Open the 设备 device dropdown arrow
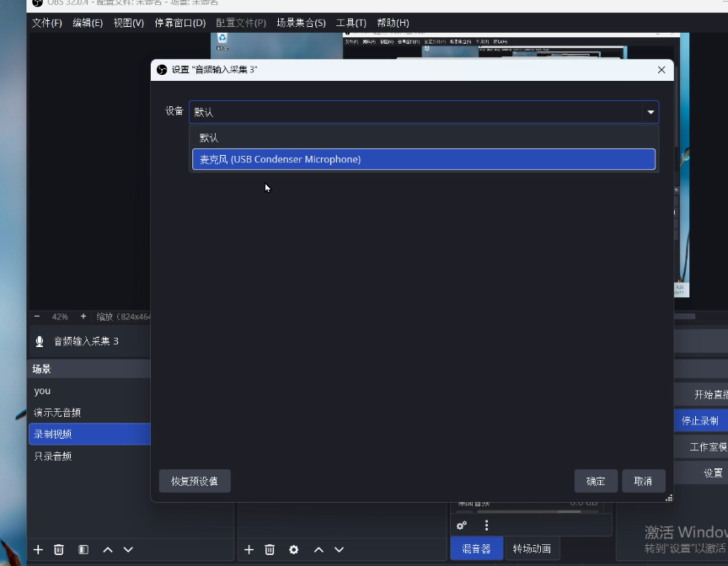728x566 pixels. pos(650,112)
